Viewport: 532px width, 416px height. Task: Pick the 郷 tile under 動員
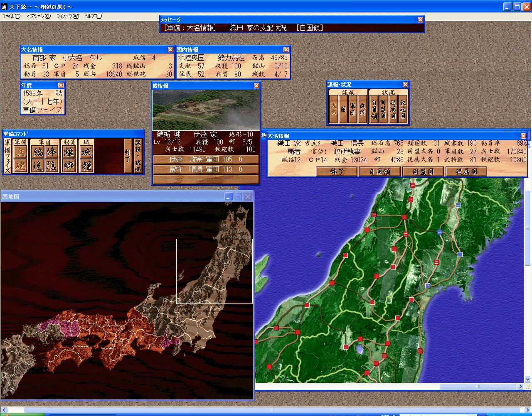coord(69,166)
